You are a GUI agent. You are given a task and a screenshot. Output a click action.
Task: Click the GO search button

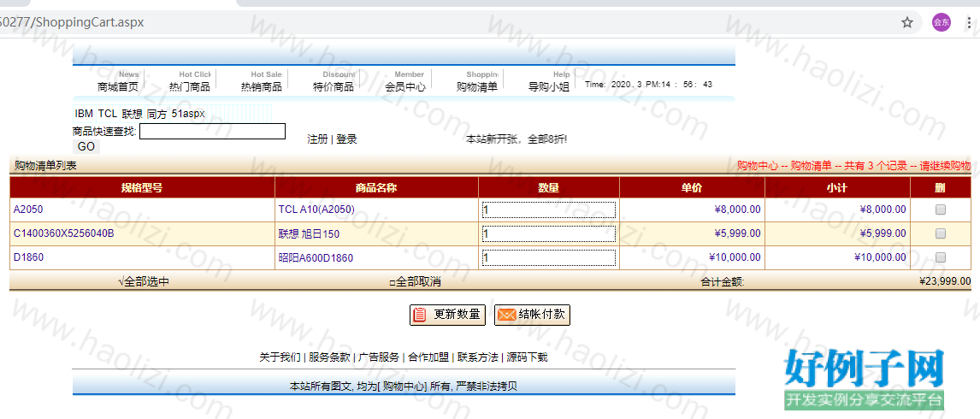click(x=86, y=146)
